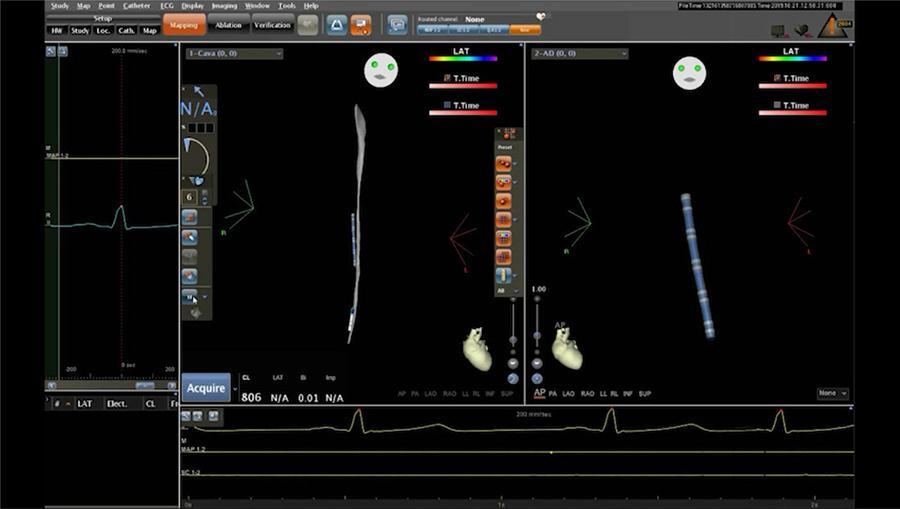Select the orange routed channel segment
Viewport: 900px width, 509px height.
(525, 29)
